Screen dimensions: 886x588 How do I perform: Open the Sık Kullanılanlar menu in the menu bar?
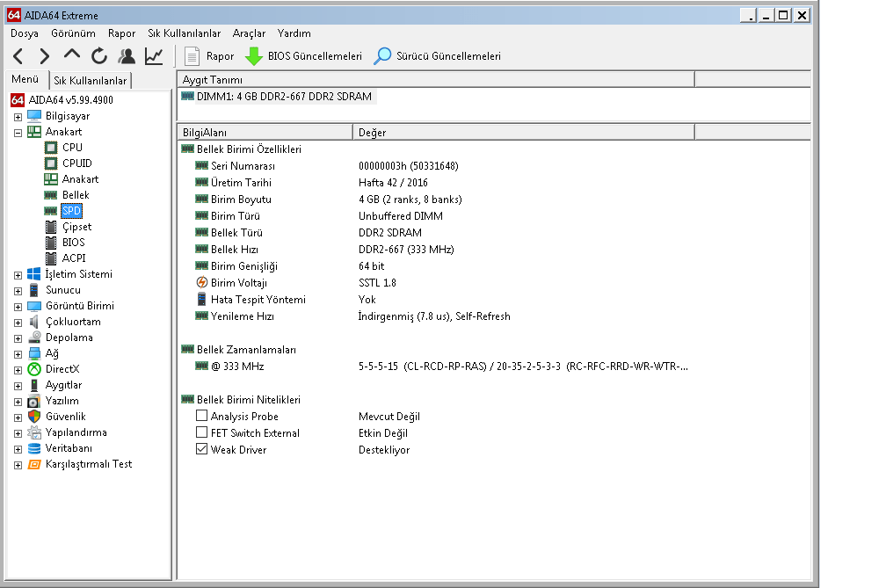185,33
